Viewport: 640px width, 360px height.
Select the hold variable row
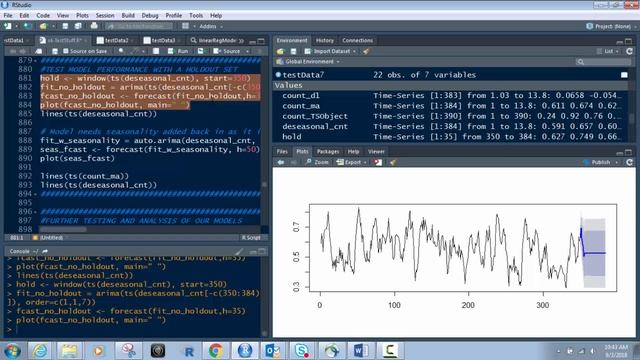click(x=451, y=137)
